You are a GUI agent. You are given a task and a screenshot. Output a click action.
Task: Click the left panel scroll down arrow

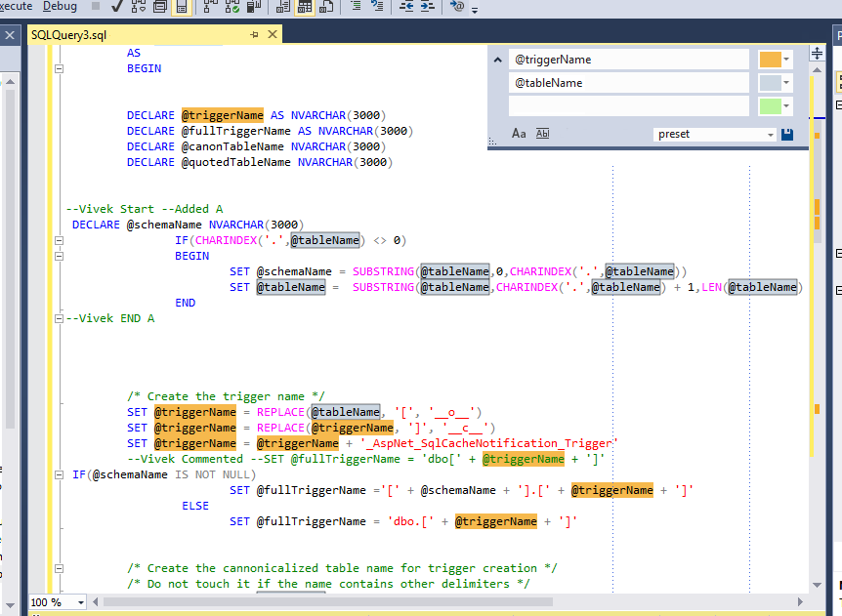pyautogui.click(x=10, y=605)
